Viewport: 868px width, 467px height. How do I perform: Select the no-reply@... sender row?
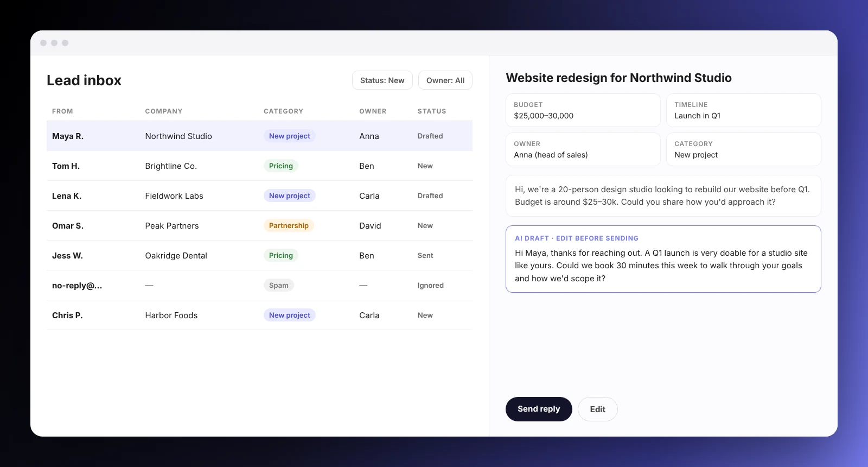click(x=259, y=285)
